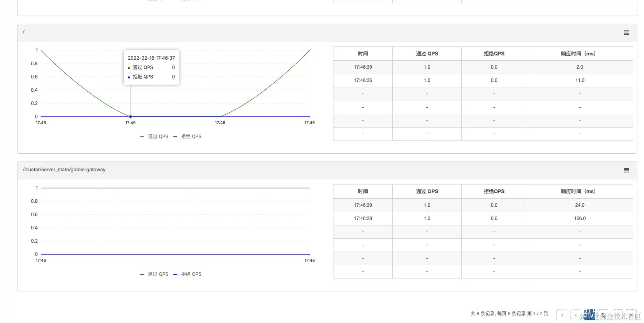The width and height of the screenshot is (644, 323).
Task: Click /cluster/server_state/globle-gateway panel title
Action: coord(64,170)
